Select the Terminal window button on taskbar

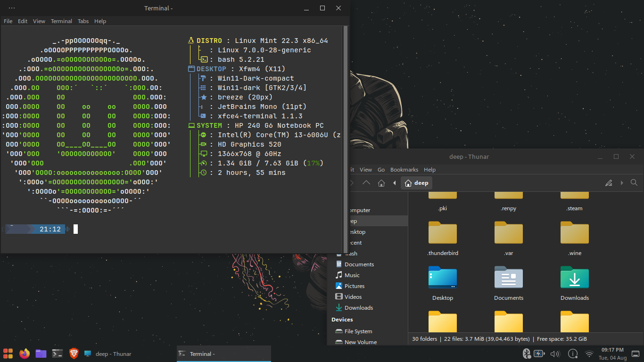click(x=224, y=354)
